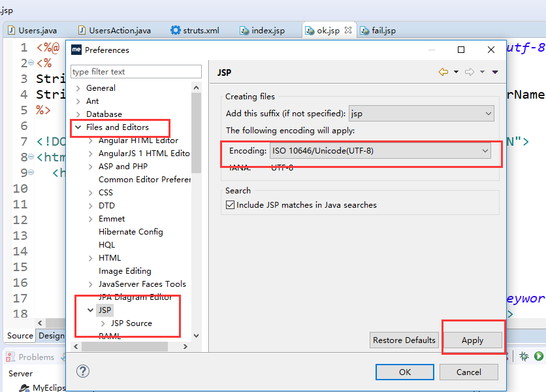Screen dimensions: 546x392
Task: Open the Preferences view menu triangle
Action: click(x=495, y=72)
